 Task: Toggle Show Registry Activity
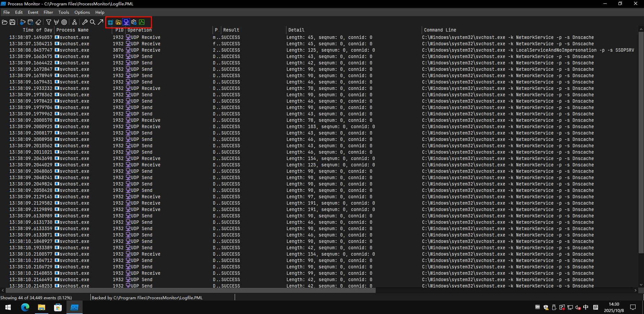(x=110, y=22)
